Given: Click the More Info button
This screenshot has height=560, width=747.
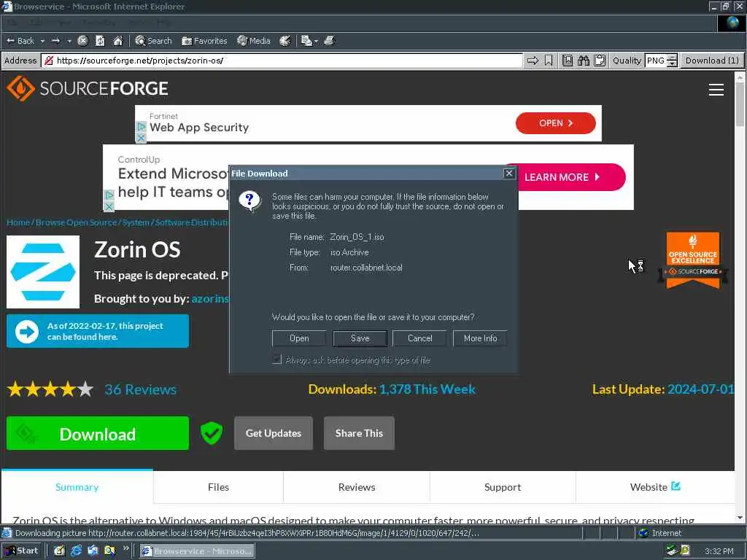Looking at the screenshot, I should [480, 338].
